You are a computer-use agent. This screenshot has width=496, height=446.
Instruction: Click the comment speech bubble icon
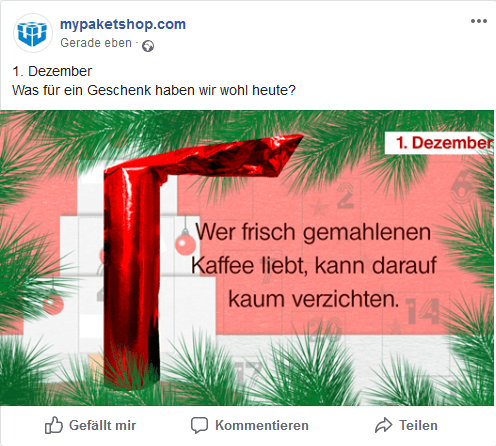199,425
